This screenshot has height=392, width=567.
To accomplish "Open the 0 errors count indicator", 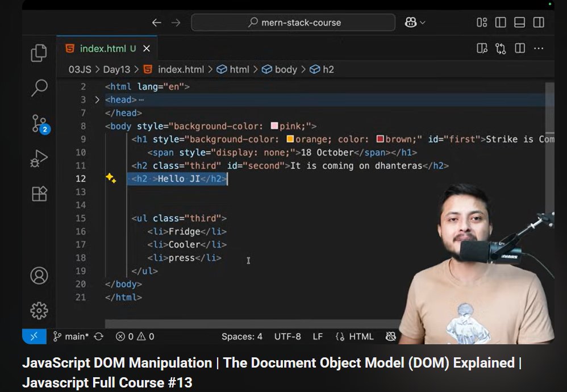I will coord(125,337).
